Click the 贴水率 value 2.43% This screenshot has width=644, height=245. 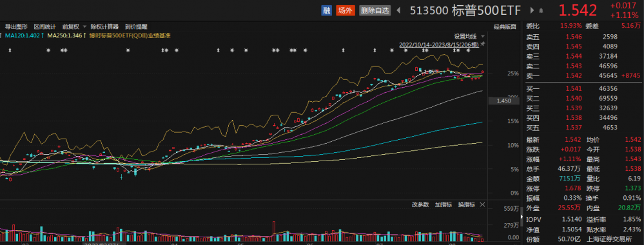pyautogui.click(x=632, y=230)
